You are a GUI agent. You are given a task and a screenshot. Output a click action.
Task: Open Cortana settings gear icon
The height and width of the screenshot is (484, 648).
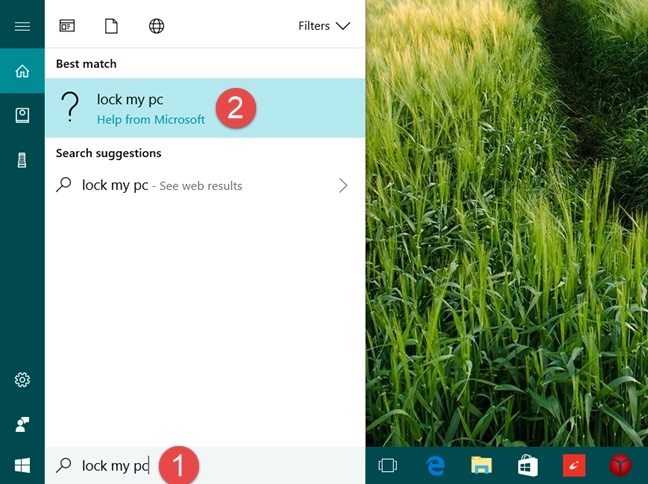[22, 379]
